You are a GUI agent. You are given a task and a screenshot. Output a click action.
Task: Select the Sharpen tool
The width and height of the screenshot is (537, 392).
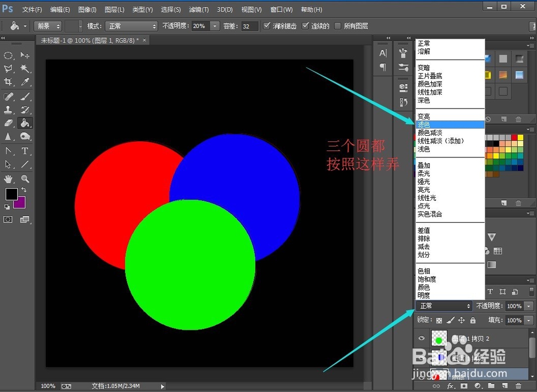pyautogui.click(x=8, y=136)
